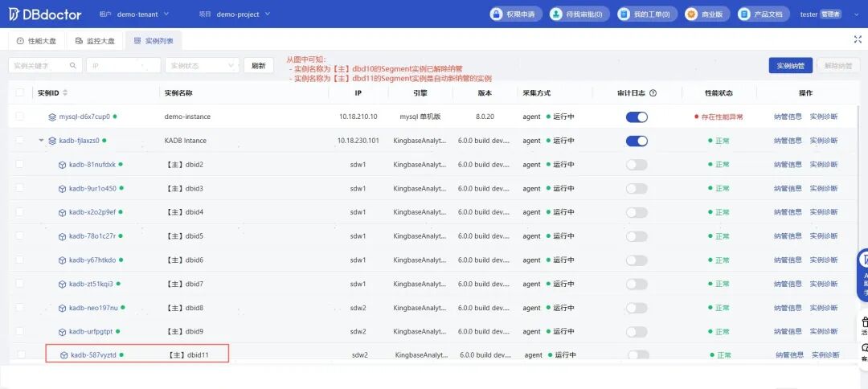Click the fullscreen expand icon

[x=858, y=39]
